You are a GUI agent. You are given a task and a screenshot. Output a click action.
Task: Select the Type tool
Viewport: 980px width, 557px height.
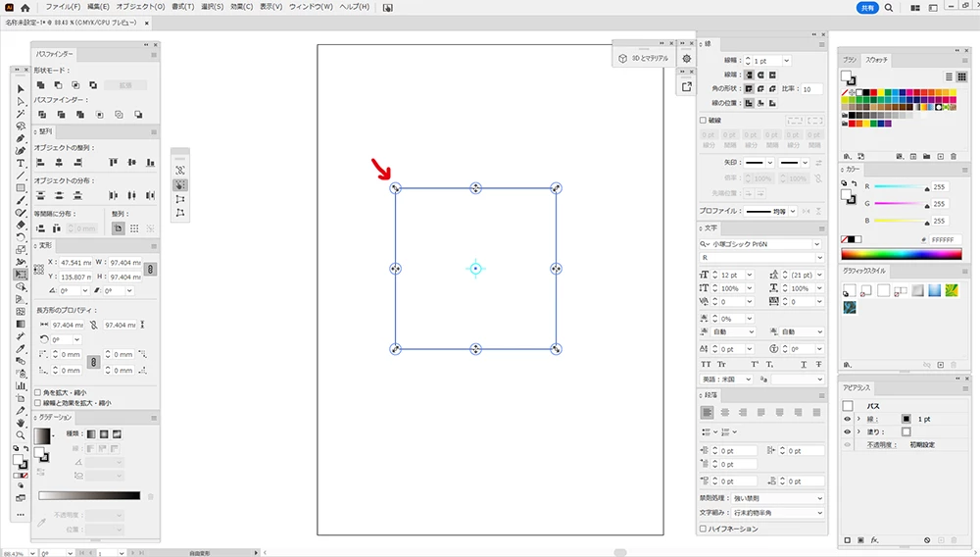pos(20,163)
